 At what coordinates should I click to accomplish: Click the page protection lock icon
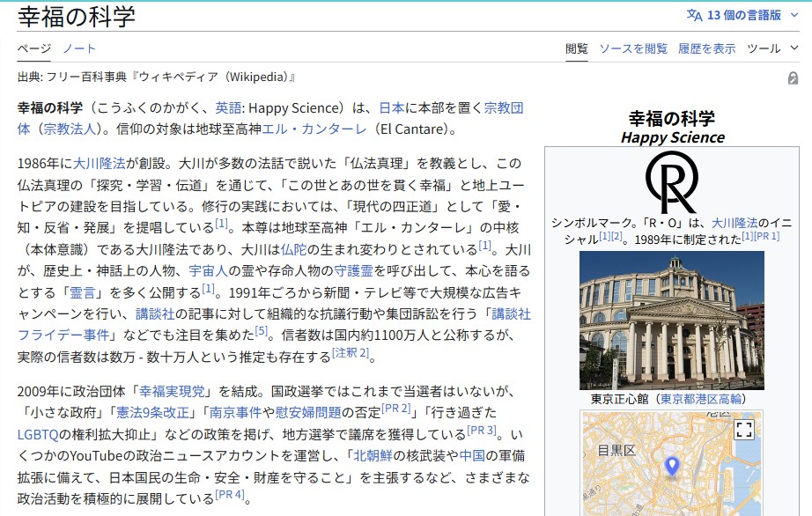tap(793, 78)
